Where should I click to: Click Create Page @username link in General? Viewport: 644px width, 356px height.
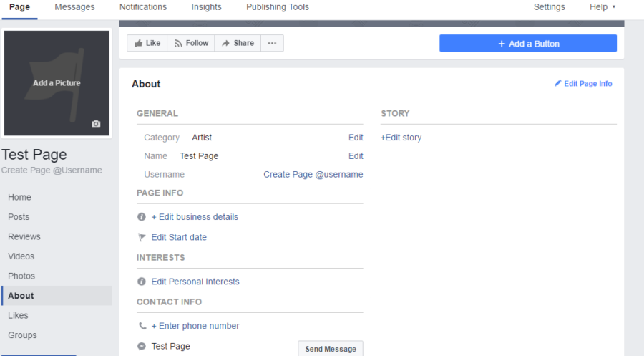pyautogui.click(x=313, y=174)
